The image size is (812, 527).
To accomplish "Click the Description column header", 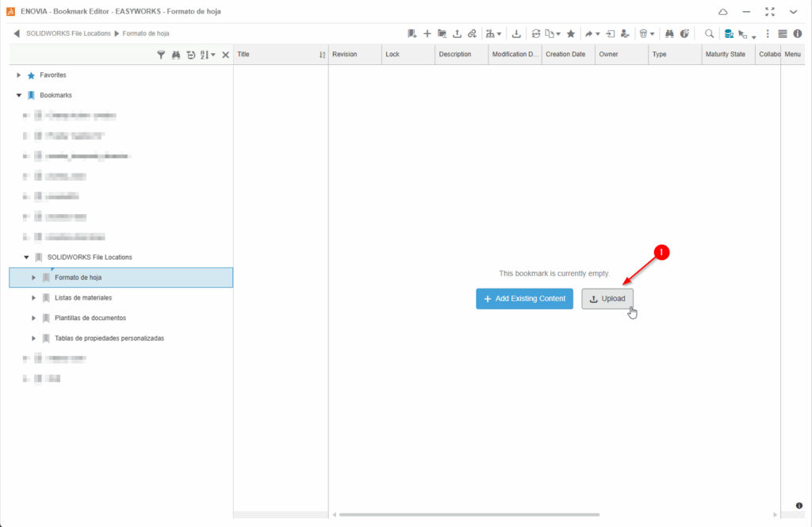I will click(462, 55).
